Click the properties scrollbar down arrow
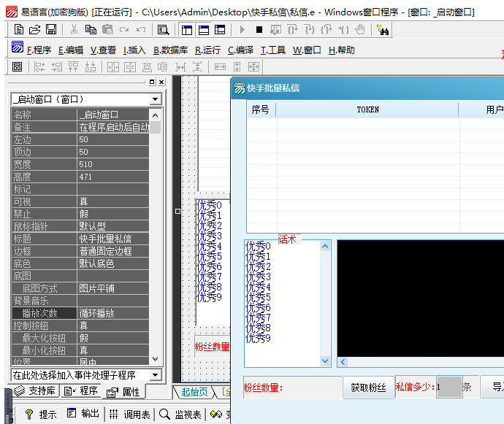Viewport: 504px width, 424px height. point(156,359)
